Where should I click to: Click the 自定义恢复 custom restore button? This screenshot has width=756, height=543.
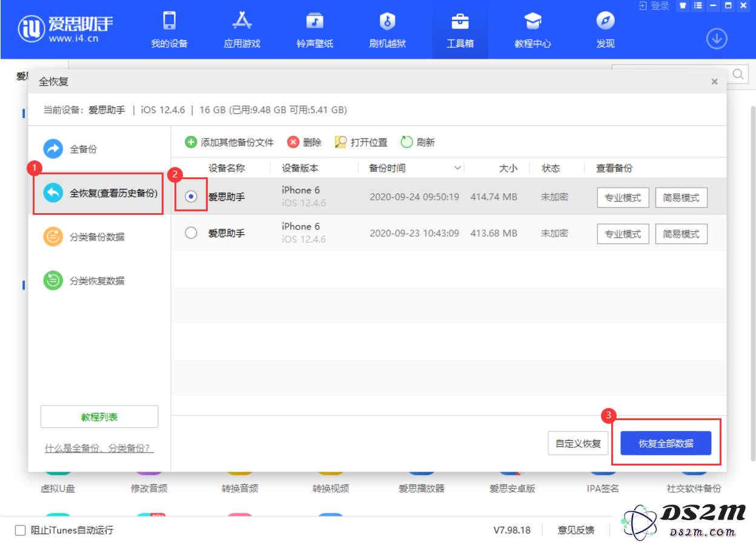click(x=578, y=443)
